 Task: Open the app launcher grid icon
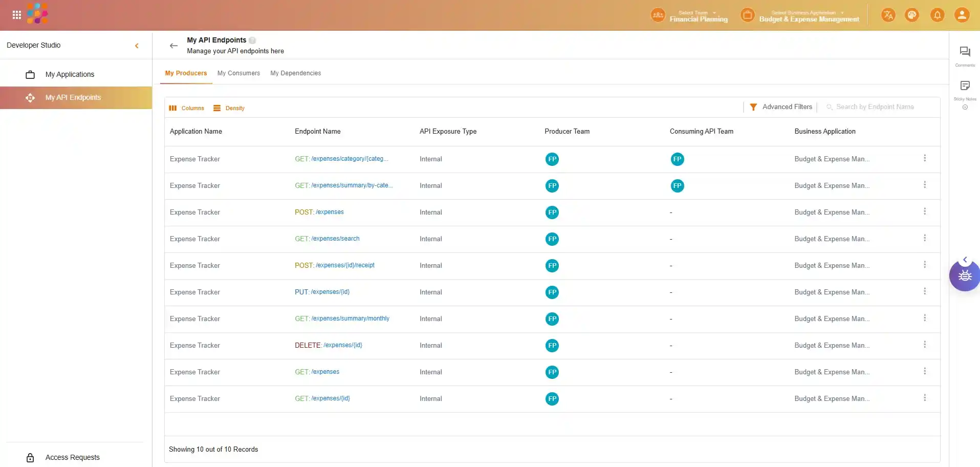pos(17,15)
